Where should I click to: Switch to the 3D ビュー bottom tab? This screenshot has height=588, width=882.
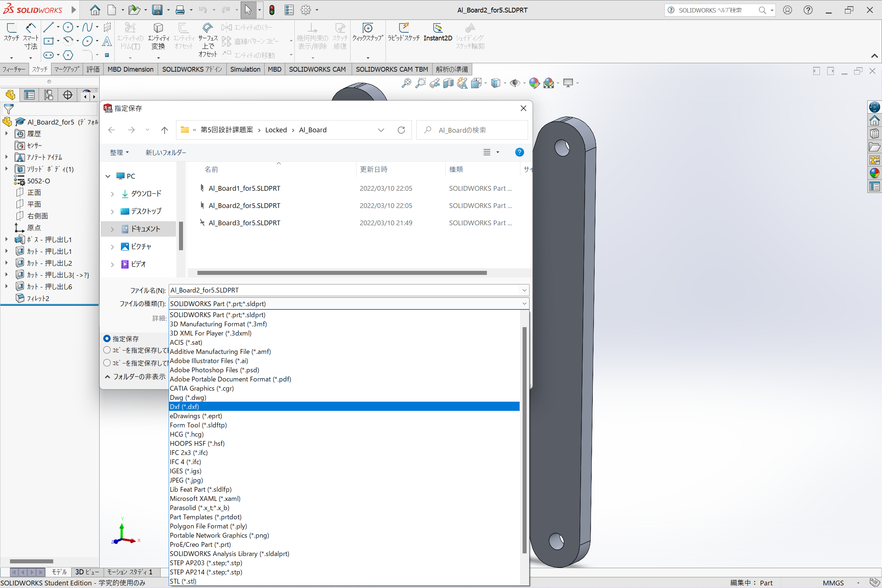tap(87, 572)
